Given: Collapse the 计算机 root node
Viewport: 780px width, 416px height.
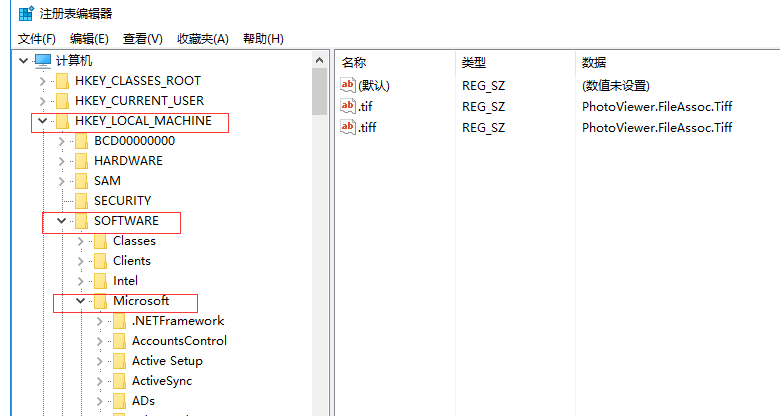Looking at the screenshot, I should [23, 61].
